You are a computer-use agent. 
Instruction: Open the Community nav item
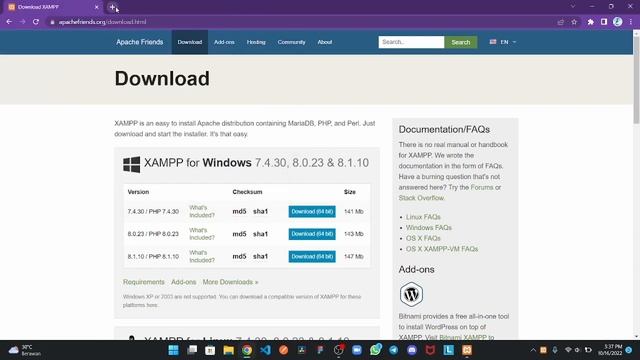click(x=291, y=42)
